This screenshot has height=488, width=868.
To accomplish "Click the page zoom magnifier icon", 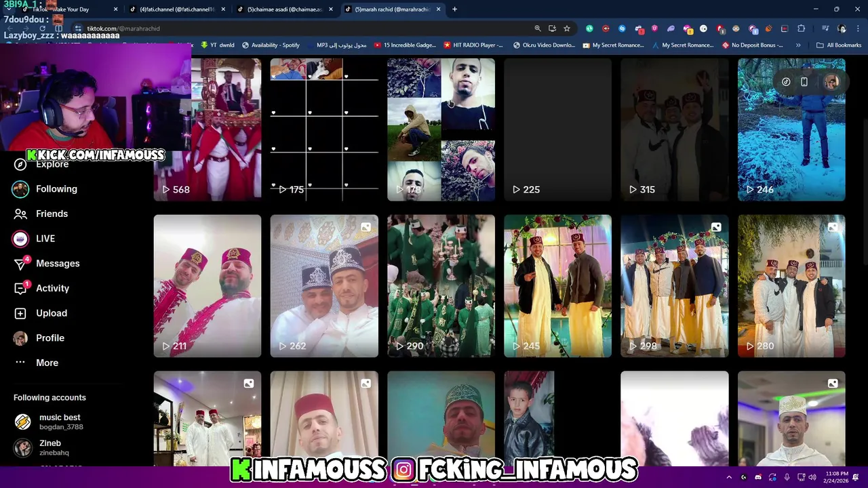I will tap(538, 28).
